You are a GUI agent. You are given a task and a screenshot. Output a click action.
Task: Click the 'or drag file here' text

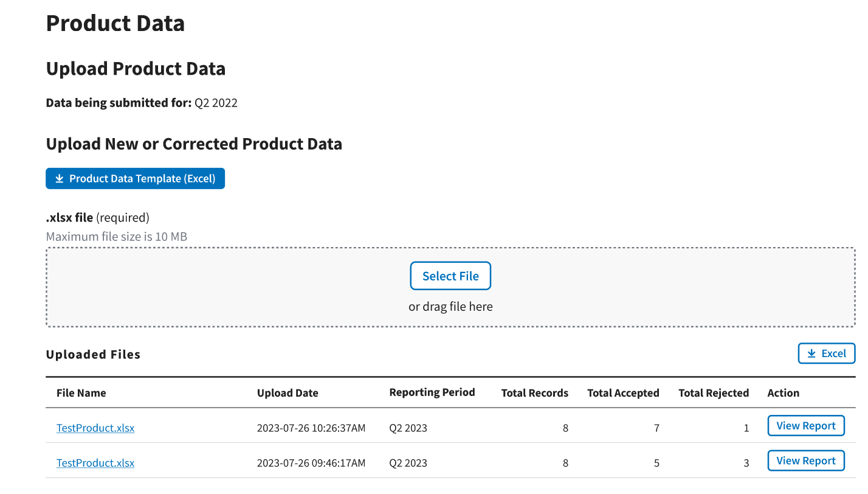tap(450, 307)
